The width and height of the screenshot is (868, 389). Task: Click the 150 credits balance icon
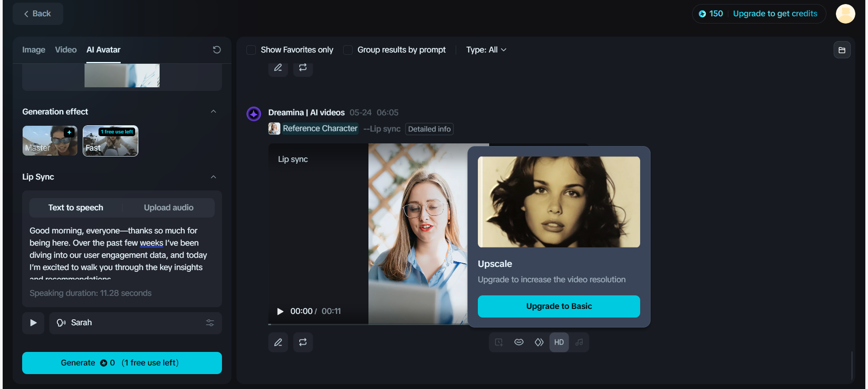[x=702, y=14]
